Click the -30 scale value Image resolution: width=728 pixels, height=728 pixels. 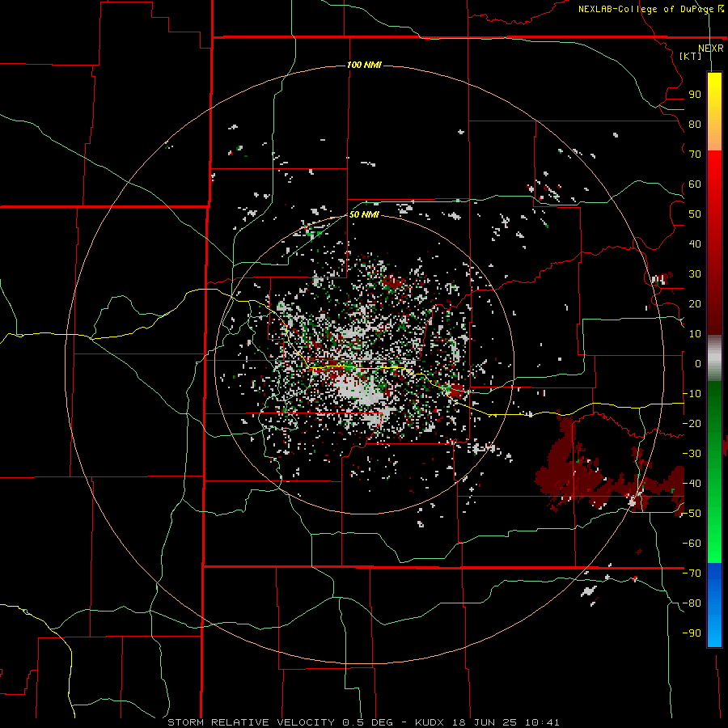[692, 454]
